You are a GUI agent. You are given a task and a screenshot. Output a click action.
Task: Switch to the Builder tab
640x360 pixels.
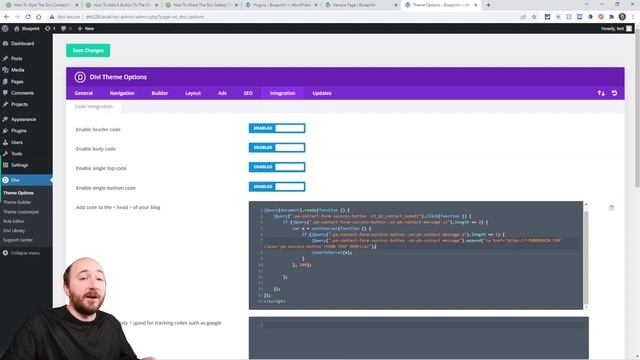coord(160,93)
